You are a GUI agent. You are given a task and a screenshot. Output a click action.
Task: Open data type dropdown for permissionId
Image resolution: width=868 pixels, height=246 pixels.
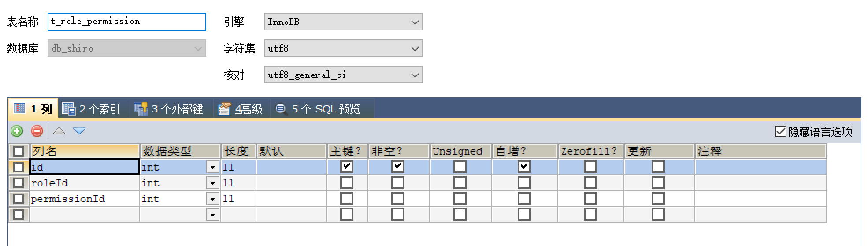[213, 199]
